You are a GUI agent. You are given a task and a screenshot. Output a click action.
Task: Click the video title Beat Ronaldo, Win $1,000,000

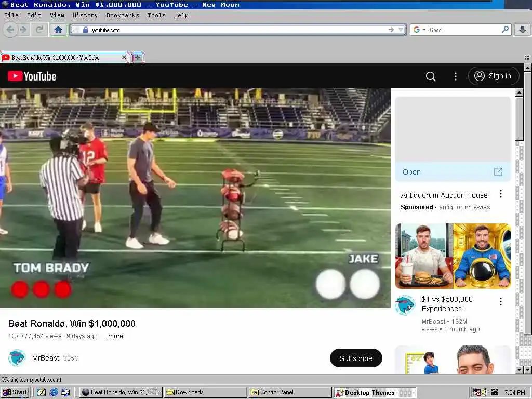coord(72,324)
